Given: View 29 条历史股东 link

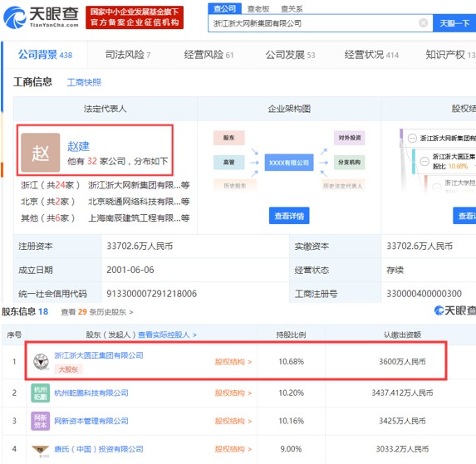Looking at the screenshot, I should point(97,312).
